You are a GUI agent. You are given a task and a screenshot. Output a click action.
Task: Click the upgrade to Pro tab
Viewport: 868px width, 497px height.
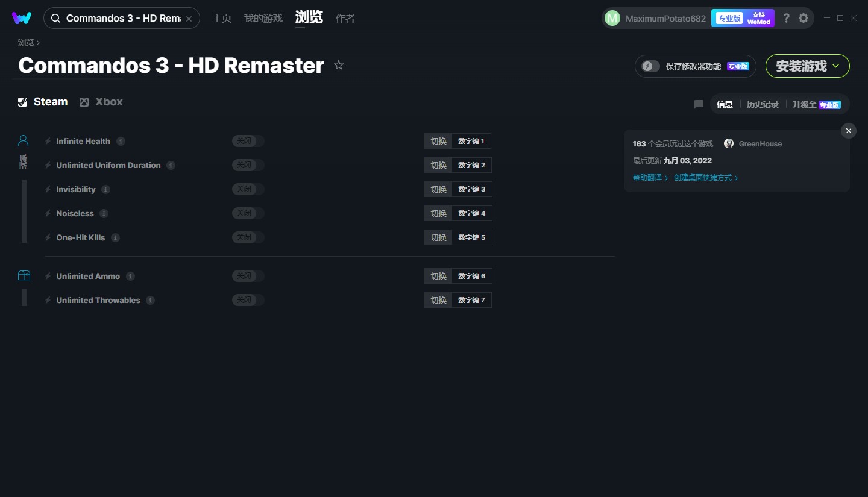817,104
